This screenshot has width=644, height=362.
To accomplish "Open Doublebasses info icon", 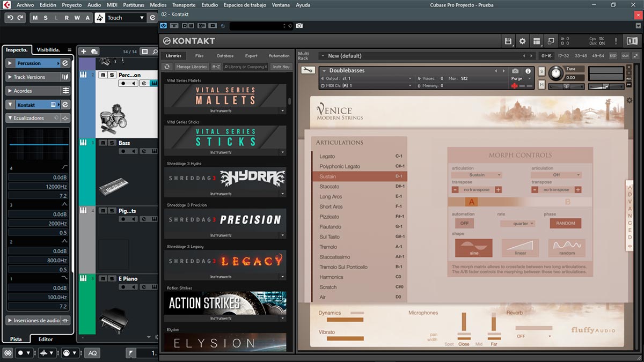I will click(528, 71).
